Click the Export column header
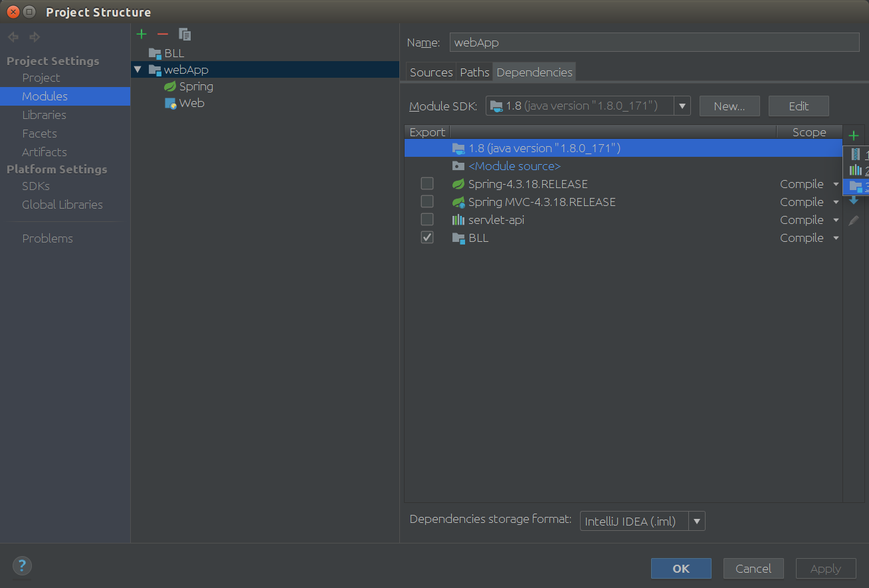The width and height of the screenshot is (869, 588). 427,132
